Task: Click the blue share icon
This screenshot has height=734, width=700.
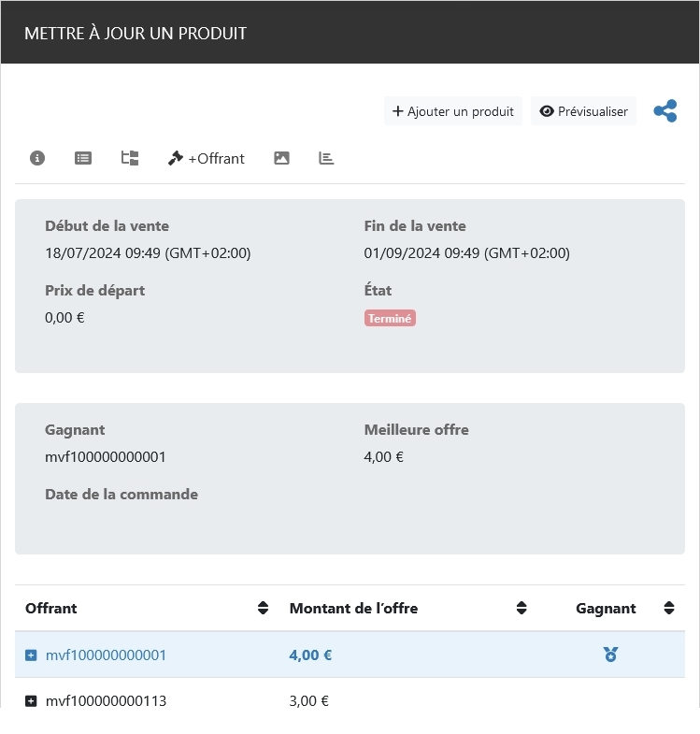Action: [665, 111]
